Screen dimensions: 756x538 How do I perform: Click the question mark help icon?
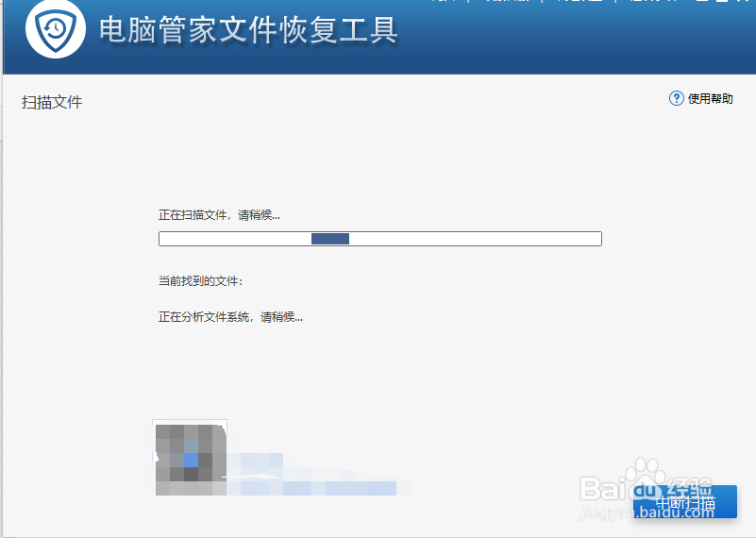pyautogui.click(x=676, y=98)
